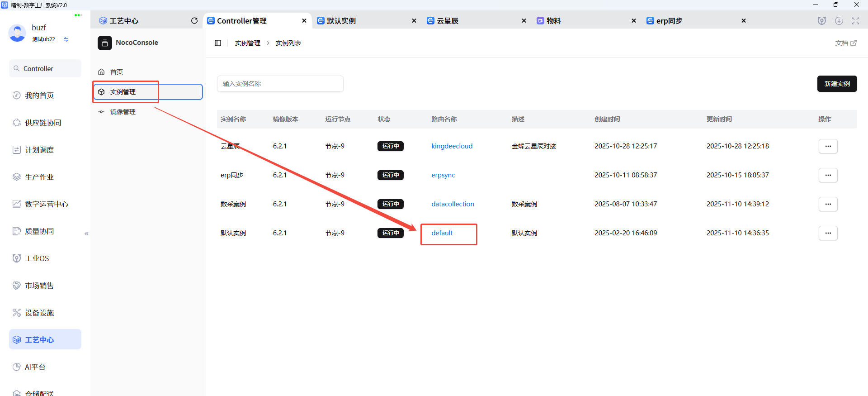Switch to the 物料 tab

click(554, 21)
